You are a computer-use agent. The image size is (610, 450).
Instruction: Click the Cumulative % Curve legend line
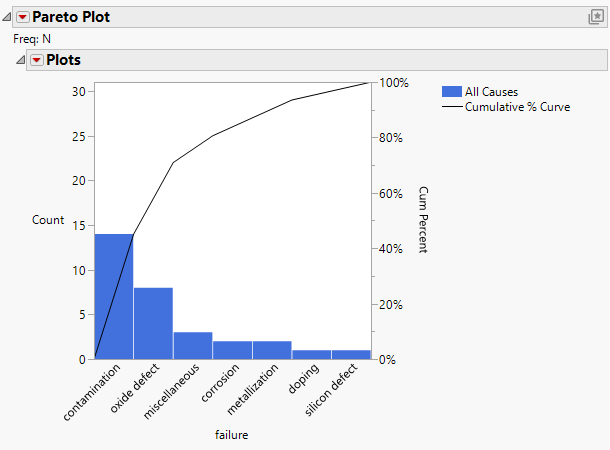click(451, 106)
